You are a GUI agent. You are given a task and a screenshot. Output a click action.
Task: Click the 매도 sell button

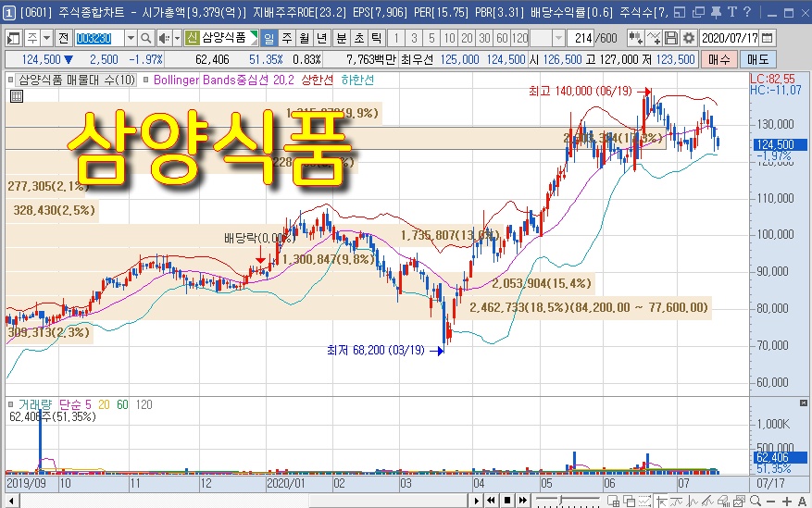[757, 59]
